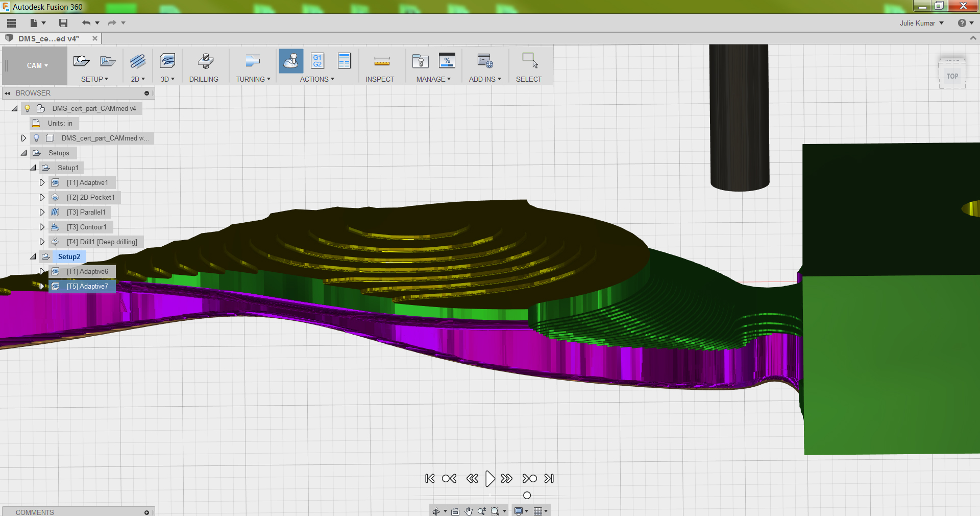
Task: Pin the Comments panel dot
Action: (x=147, y=512)
